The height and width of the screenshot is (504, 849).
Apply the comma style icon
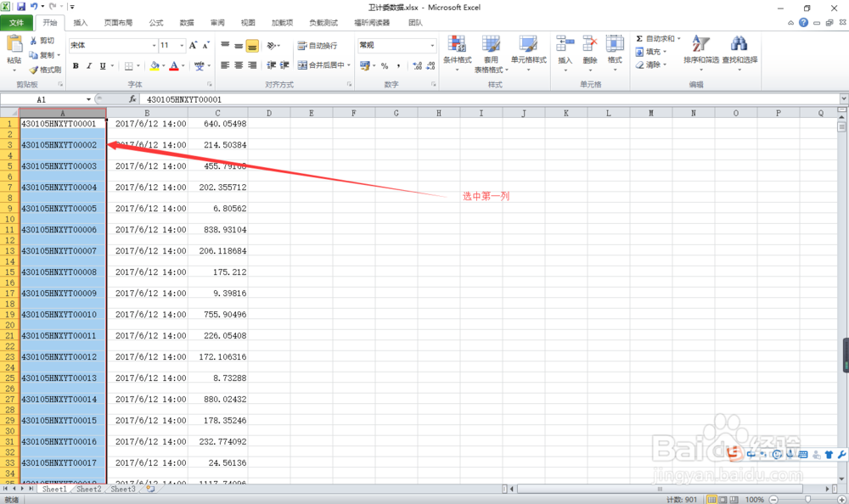398,65
